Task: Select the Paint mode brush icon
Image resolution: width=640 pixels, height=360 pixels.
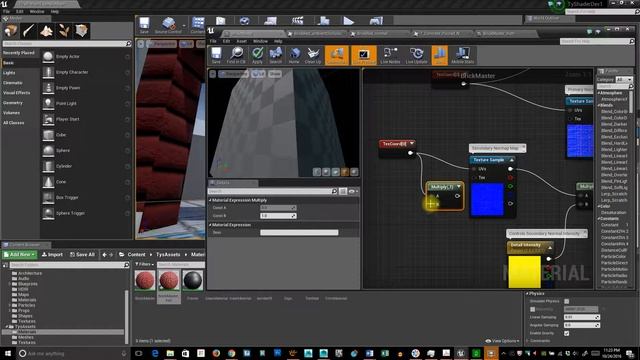Action: click(29, 31)
